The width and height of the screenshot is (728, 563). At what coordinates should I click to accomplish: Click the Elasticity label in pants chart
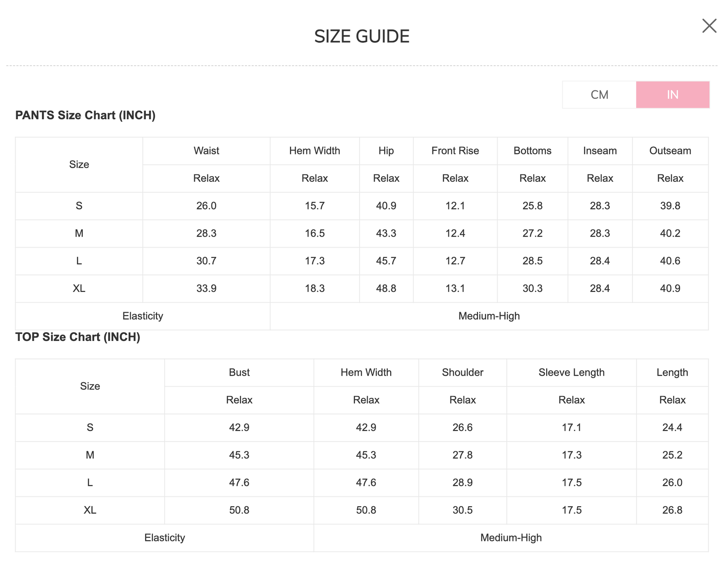[143, 316]
